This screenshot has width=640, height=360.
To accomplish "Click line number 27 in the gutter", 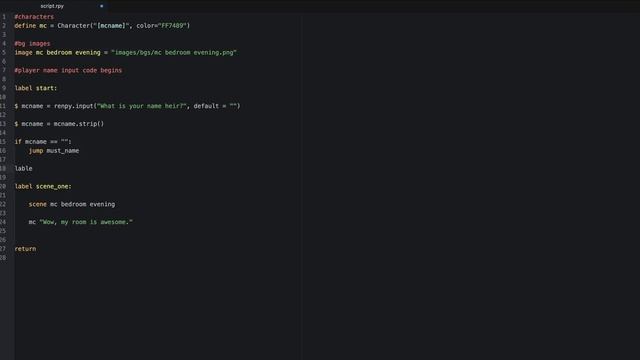I will (x=3, y=249).
